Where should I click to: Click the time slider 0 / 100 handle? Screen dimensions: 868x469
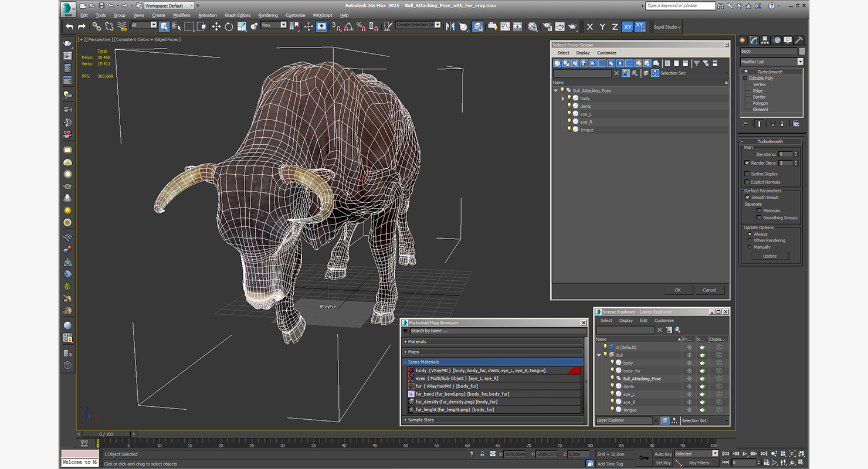point(106,434)
